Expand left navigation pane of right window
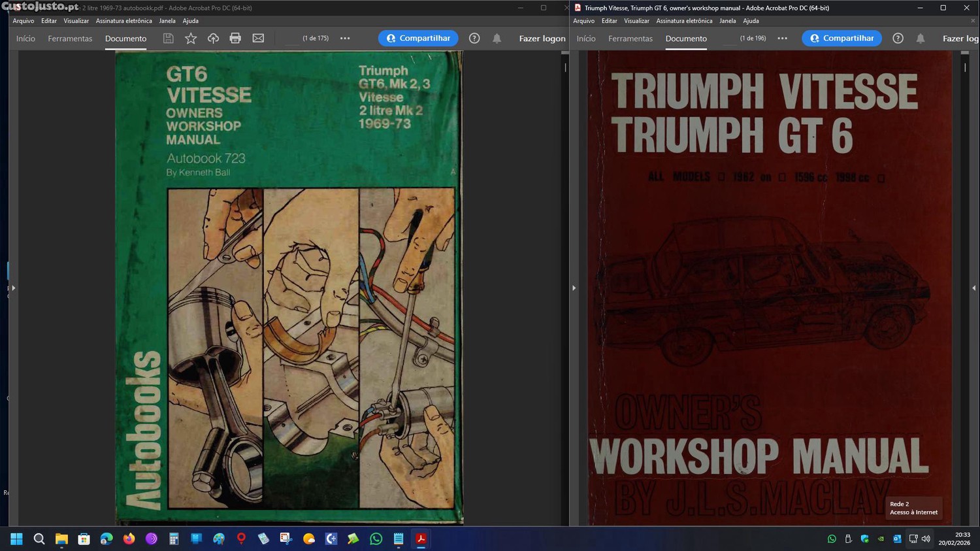Screen dimensions: 980x551 click(574, 288)
